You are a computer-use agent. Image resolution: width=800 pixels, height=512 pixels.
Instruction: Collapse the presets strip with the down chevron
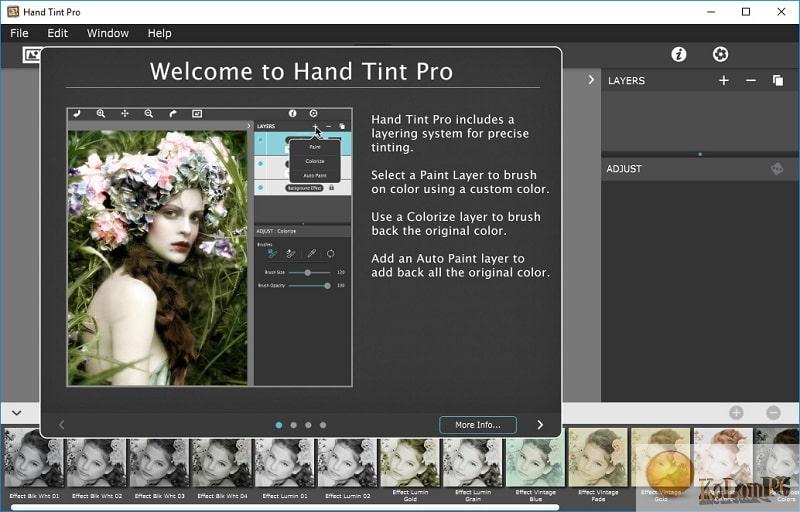(x=17, y=413)
